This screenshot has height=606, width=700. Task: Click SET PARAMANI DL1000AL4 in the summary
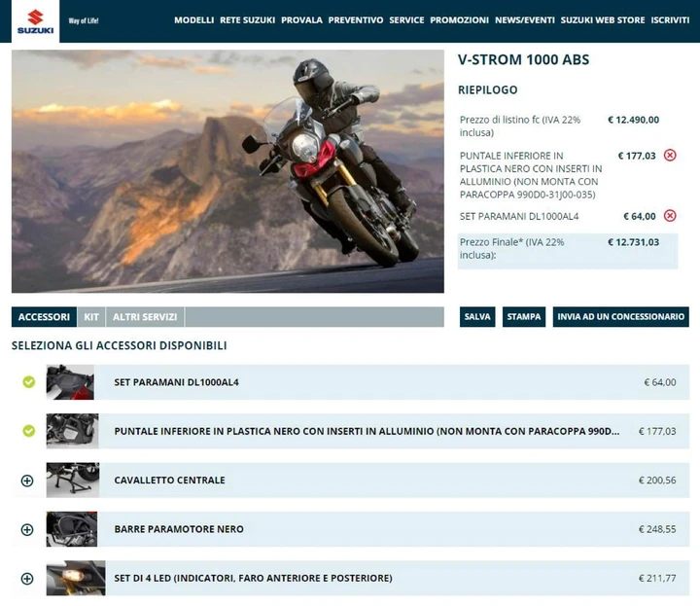519,217
